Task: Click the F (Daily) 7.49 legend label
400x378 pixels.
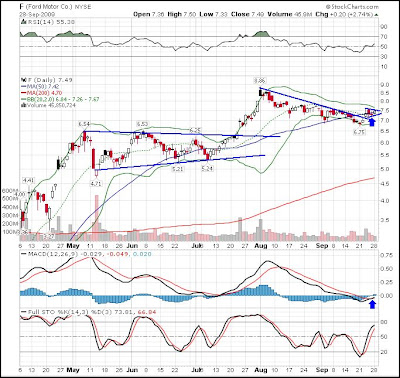Action: 50,80
